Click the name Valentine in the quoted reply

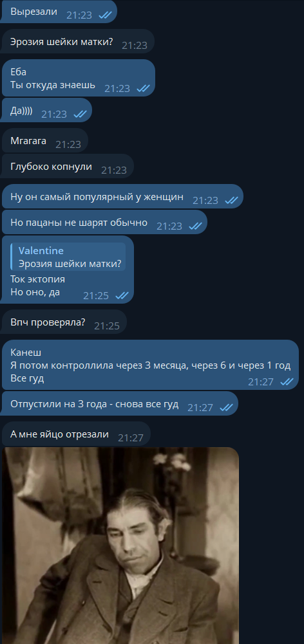pos(41,250)
